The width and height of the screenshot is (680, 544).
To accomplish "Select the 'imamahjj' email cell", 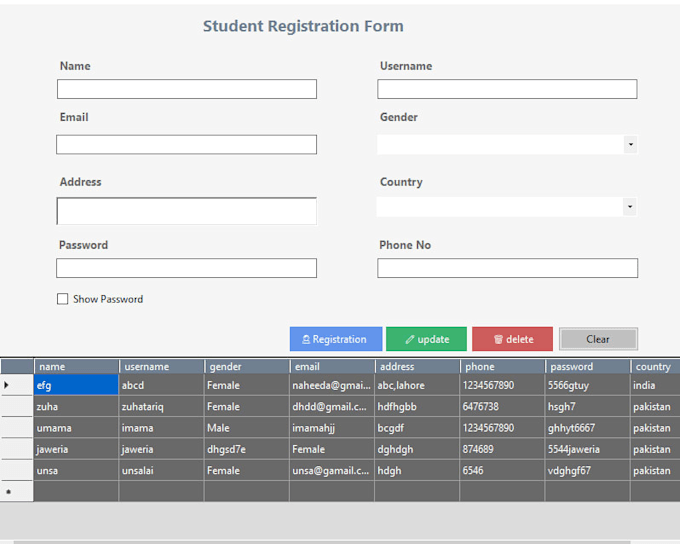I will tap(332, 428).
